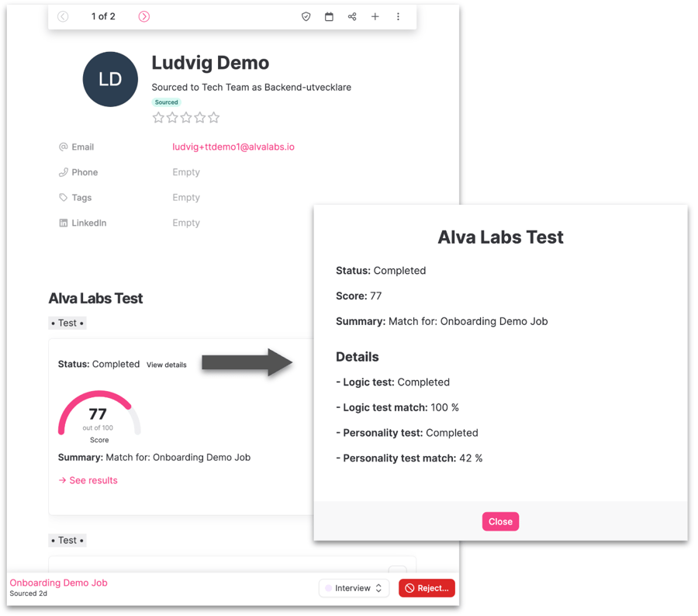Click the '1 of 2' candidate counter
This screenshot has width=698, height=616.
coord(103,16)
